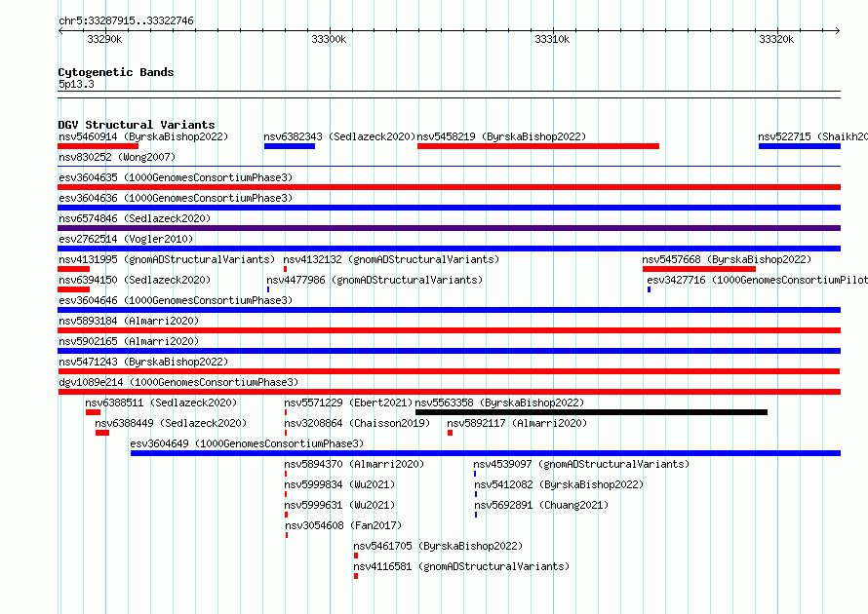Click dgv1089e214 variant label
The height and width of the screenshot is (614, 868).
coord(178,382)
